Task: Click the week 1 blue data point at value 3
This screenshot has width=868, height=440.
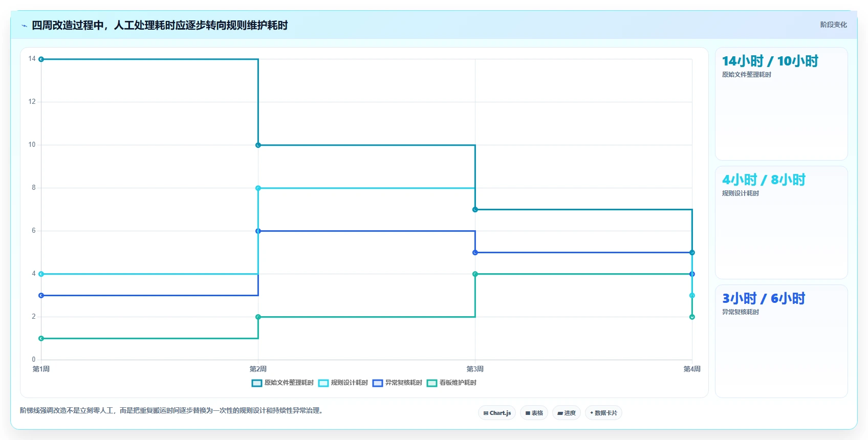Action: (x=41, y=296)
